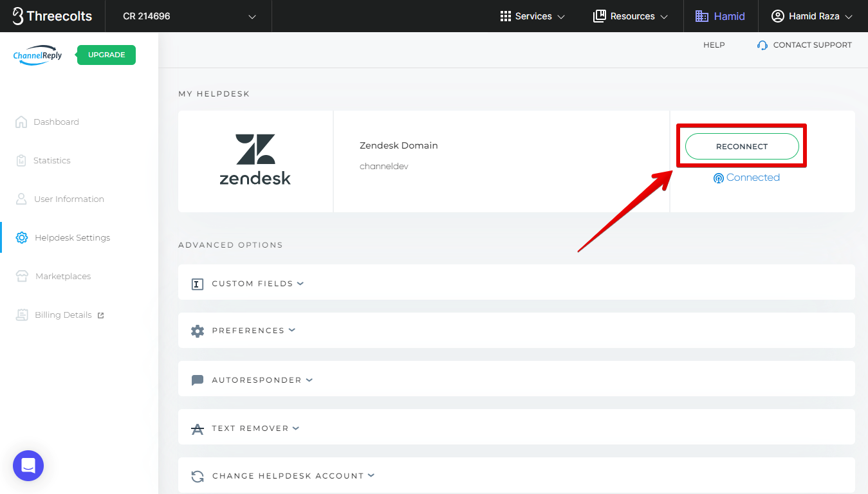Open the CR 214696 account dropdown
The height and width of the screenshot is (494, 868).
pyautogui.click(x=189, y=16)
